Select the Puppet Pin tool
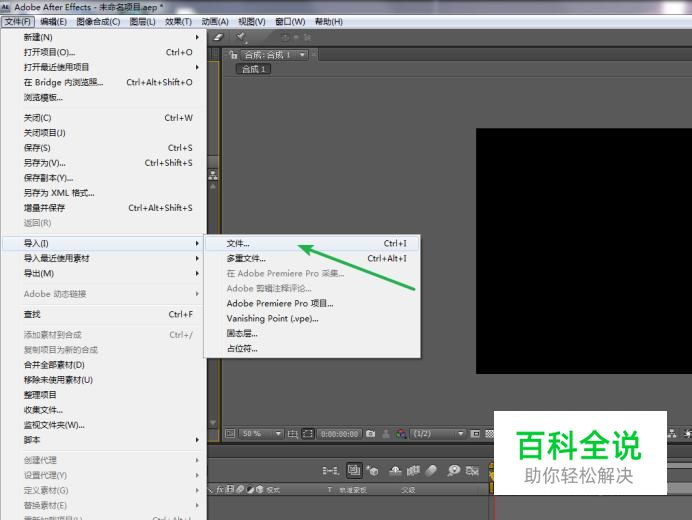This screenshot has width=692, height=520. coord(241,38)
